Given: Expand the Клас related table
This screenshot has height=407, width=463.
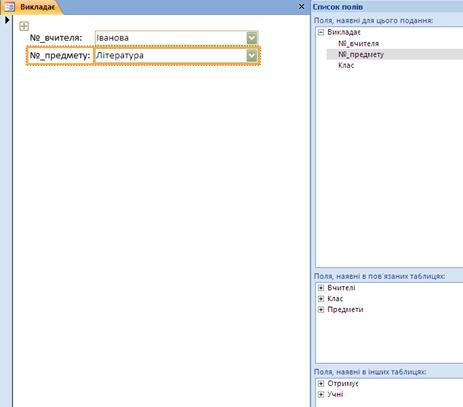Looking at the screenshot, I should pyautogui.click(x=321, y=299).
